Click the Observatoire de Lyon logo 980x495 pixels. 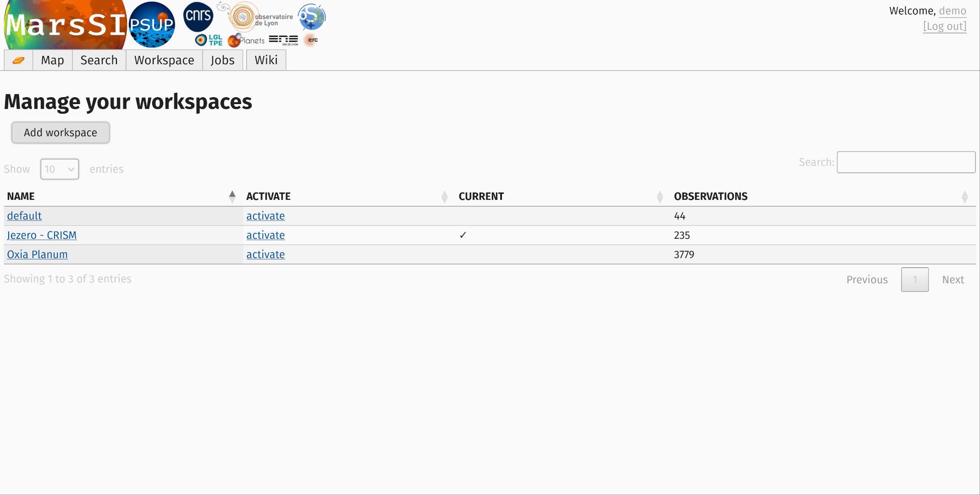point(261,17)
